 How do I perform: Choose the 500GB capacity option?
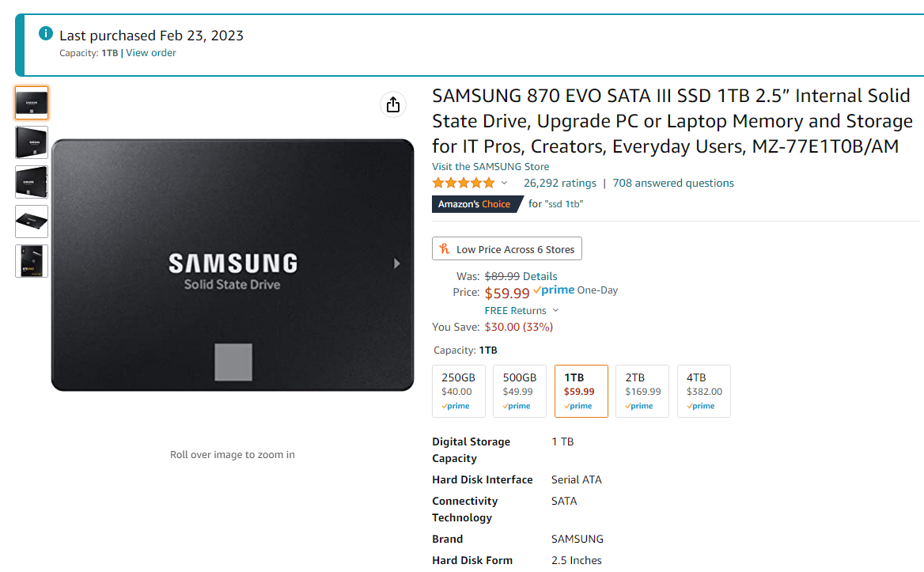(520, 391)
